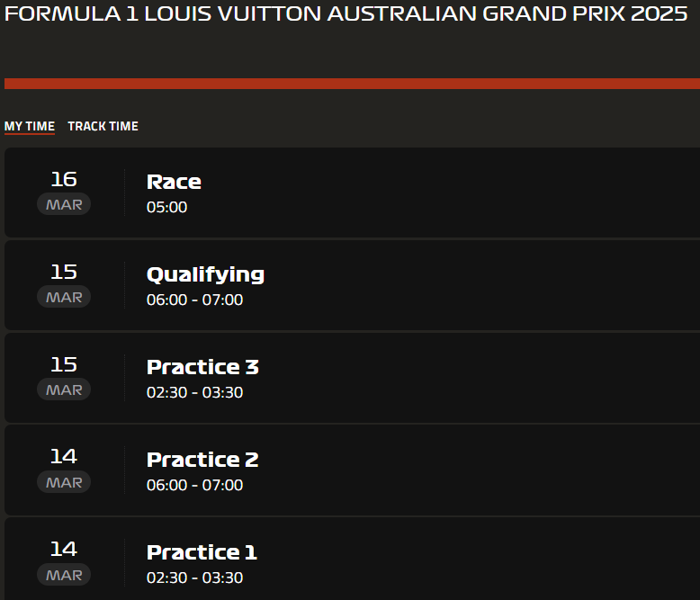The width and height of the screenshot is (700, 600).
Task: Click Practice 2 time 06:00 - 07:00
Action: (194, 485)
